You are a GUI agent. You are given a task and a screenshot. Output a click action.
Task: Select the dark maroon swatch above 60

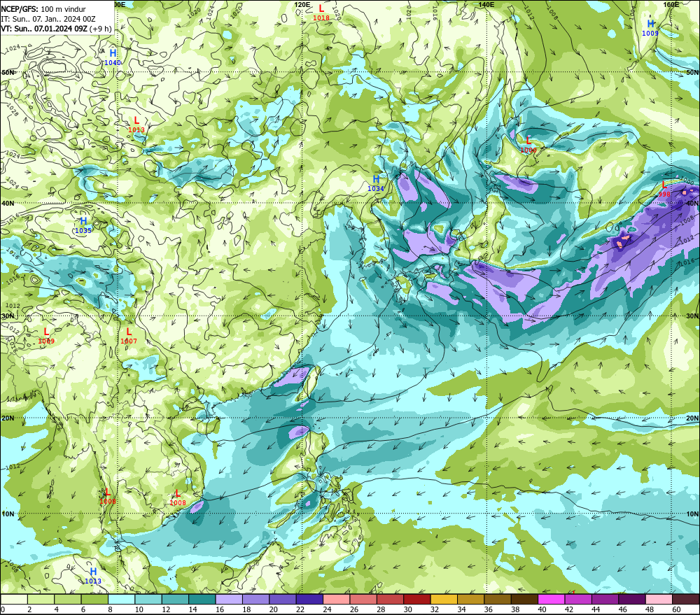686,599
